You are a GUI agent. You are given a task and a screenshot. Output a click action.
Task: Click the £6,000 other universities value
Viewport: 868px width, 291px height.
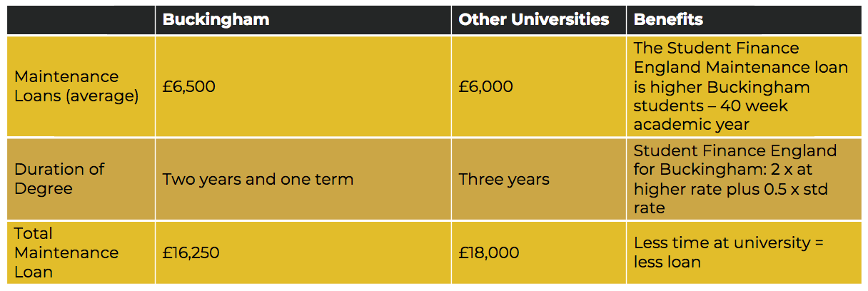click(486, 87)
